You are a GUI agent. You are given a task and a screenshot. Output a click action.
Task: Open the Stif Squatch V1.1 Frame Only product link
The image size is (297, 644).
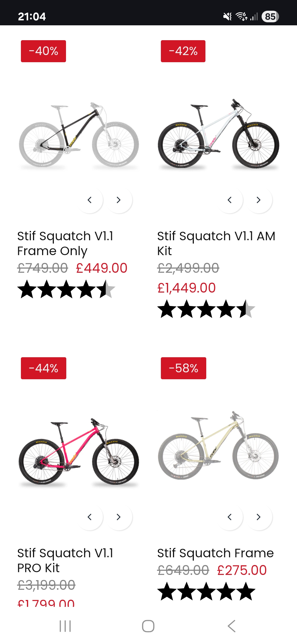point(65,243)
